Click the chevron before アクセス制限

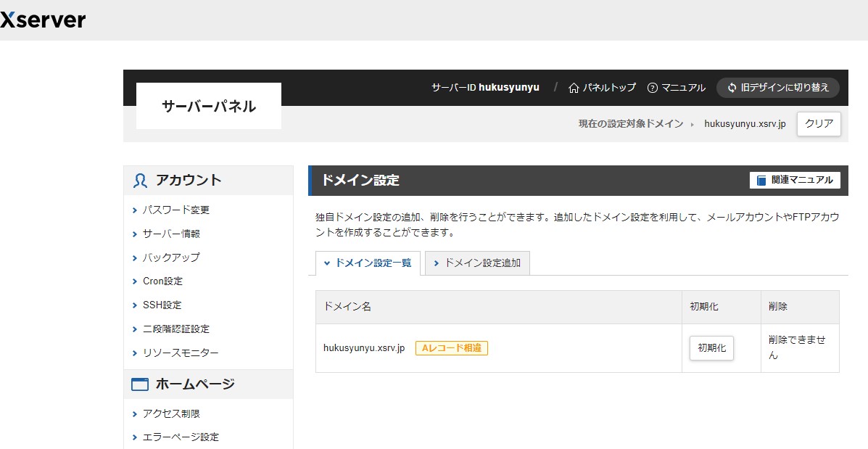(x=135, y=414)
